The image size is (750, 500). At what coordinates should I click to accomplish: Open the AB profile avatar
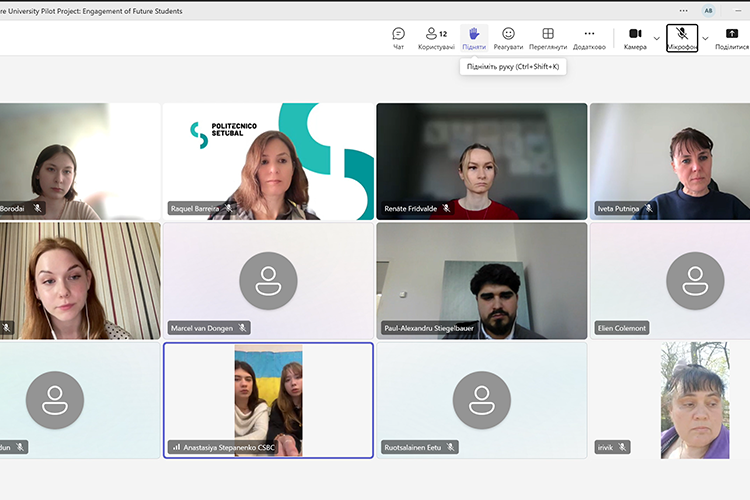(709, 9)
